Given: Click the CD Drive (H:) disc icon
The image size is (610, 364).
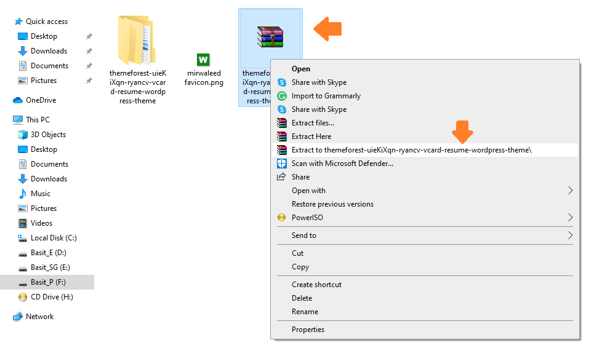Looking at the screenshot, I should [x=23, y=297].
